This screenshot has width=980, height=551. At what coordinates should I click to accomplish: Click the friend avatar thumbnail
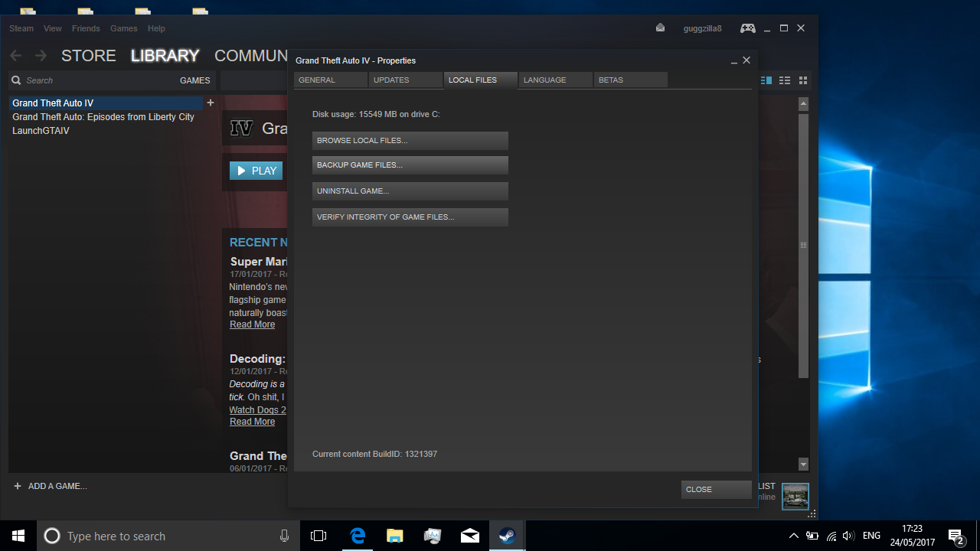(x=795, y=497)
